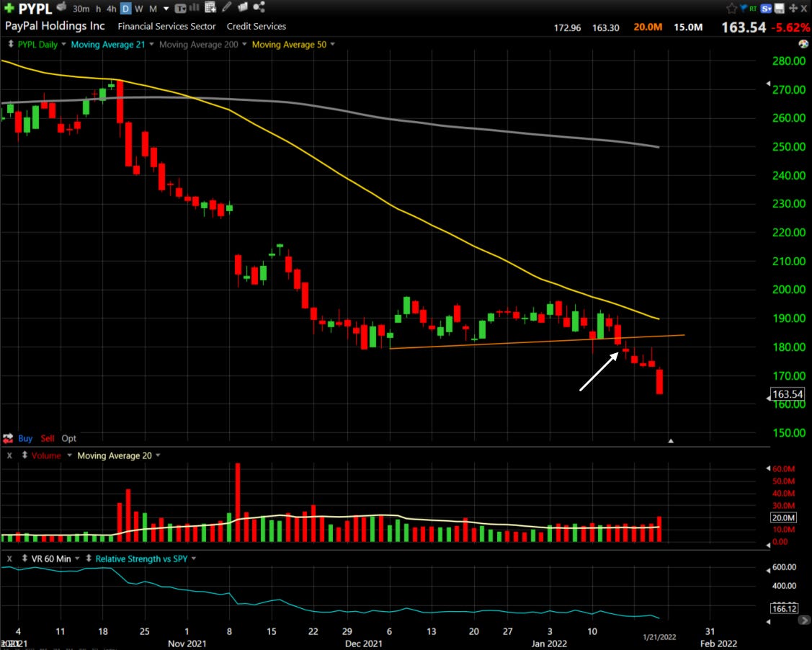The image size is (812, 650).
Task: Switch to the monthly 'M' time frame
Action: pyautogui.click(x=153, y=8)
